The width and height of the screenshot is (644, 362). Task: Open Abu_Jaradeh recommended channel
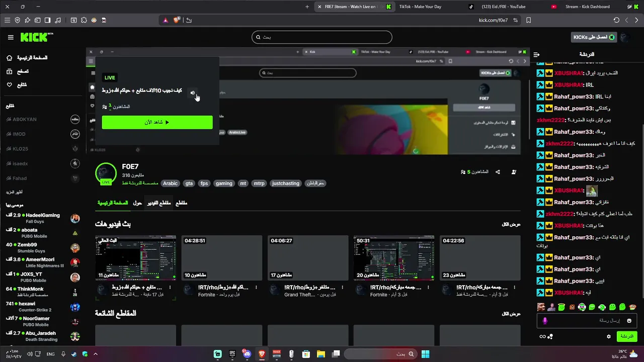point(43,336)
